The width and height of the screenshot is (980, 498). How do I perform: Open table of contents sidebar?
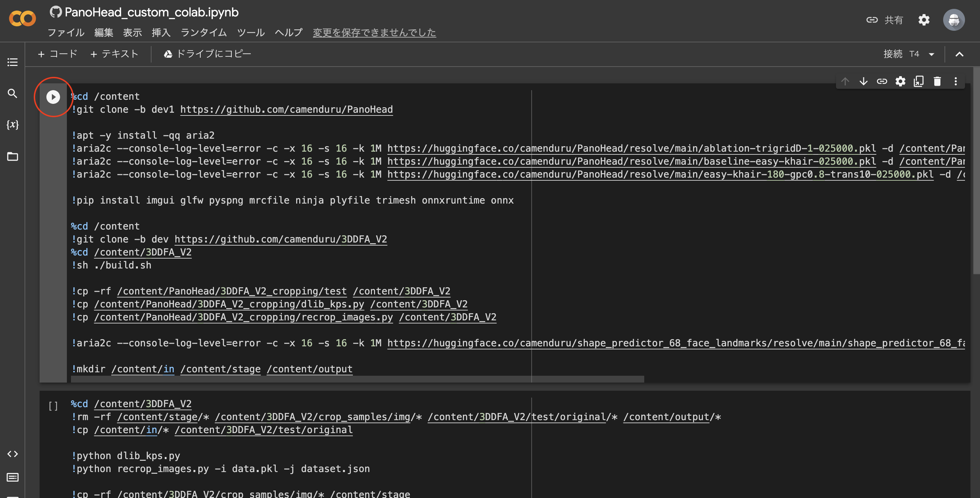pos(13,62)
